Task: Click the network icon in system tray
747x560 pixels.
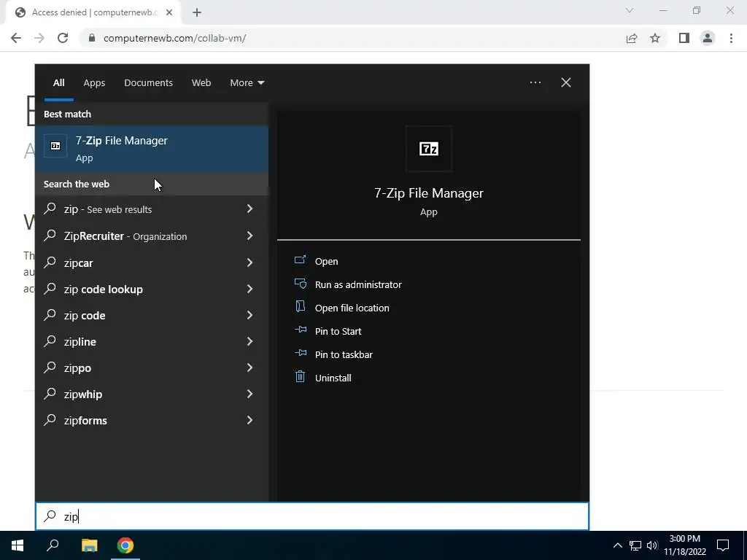Action: (x=635, y=545)
